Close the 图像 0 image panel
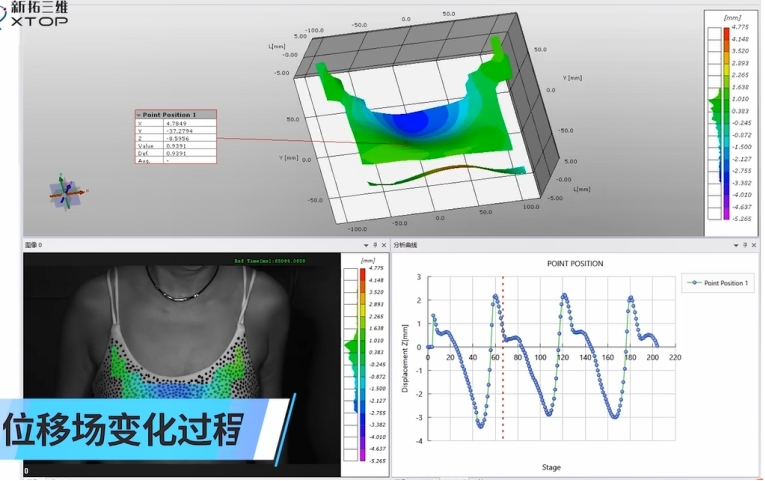765x481 pixels. point(384,244)
